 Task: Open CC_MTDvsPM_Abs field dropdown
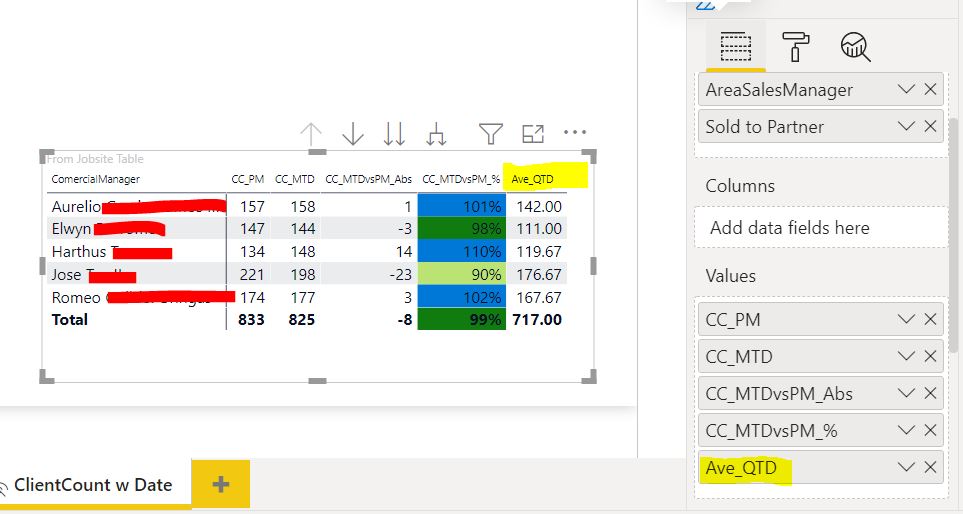click(906, 393)
